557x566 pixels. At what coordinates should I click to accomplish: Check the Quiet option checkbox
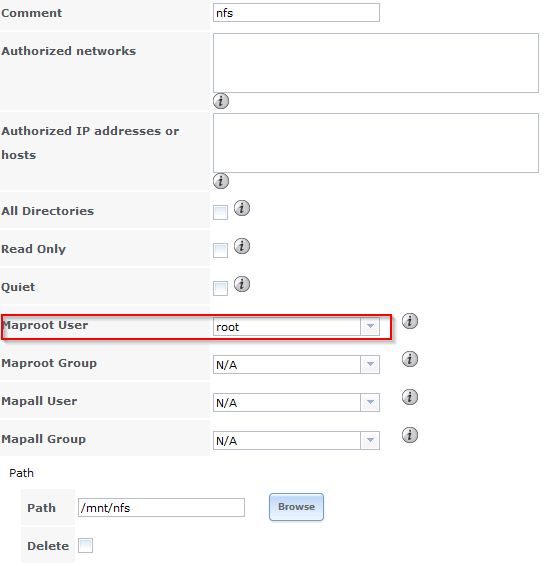coord(220,288)
